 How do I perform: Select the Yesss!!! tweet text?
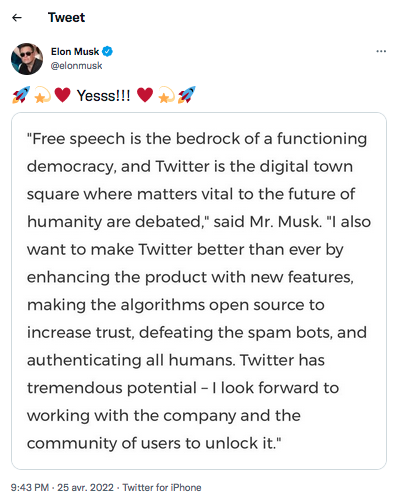point(104,96)
